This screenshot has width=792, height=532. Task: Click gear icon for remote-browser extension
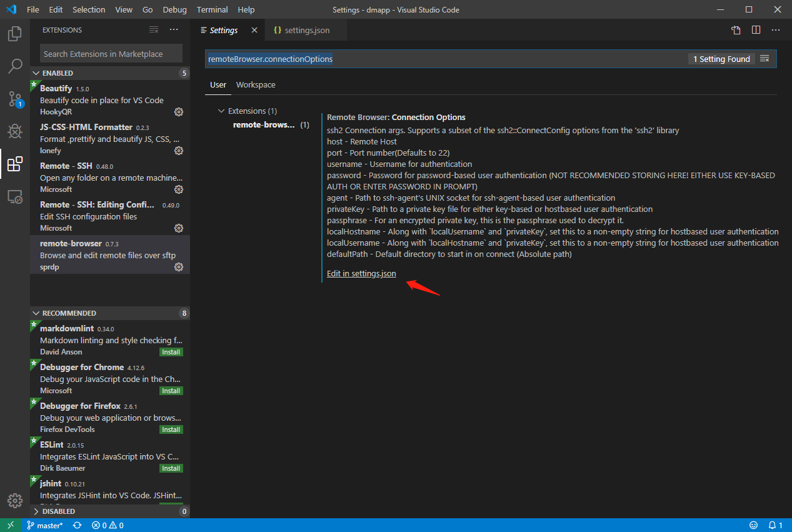click(179, 267)
